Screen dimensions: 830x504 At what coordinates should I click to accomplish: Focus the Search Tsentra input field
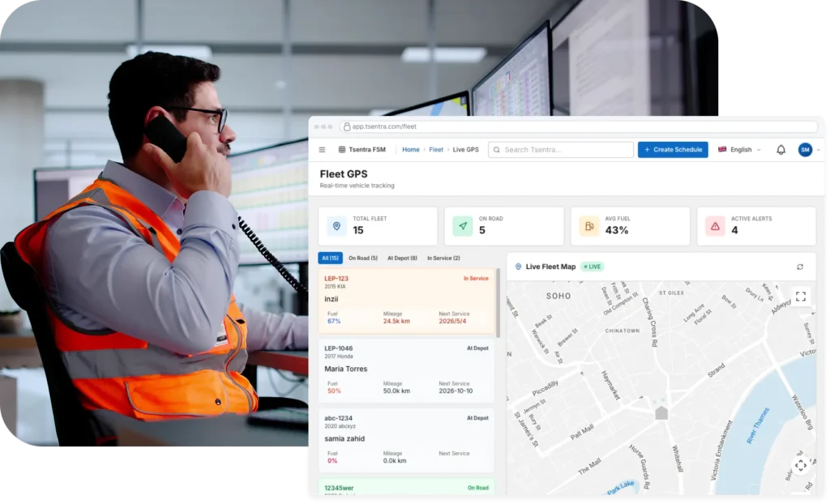point(561,150)
